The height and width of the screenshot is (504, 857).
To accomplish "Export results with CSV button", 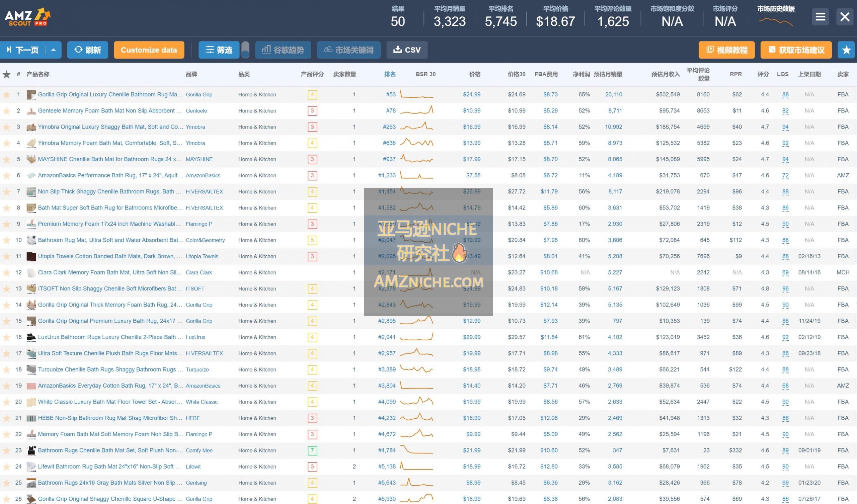I will pyautogui.click(x=407, y=50).
